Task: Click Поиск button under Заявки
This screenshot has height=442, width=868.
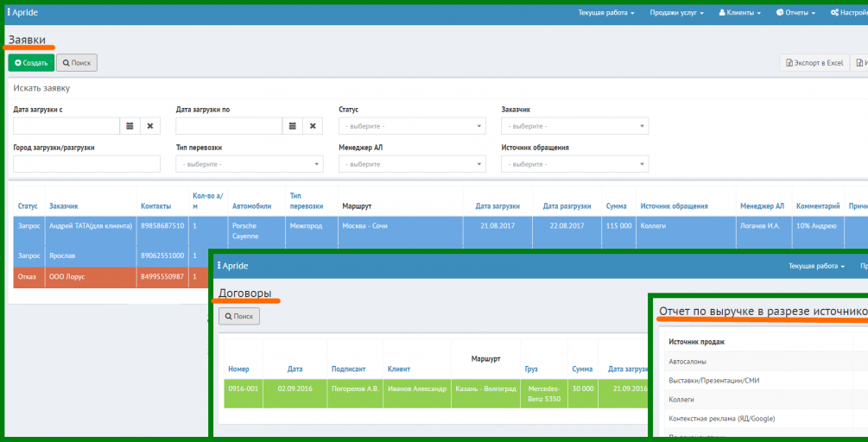Action: [x=77, y=63]
